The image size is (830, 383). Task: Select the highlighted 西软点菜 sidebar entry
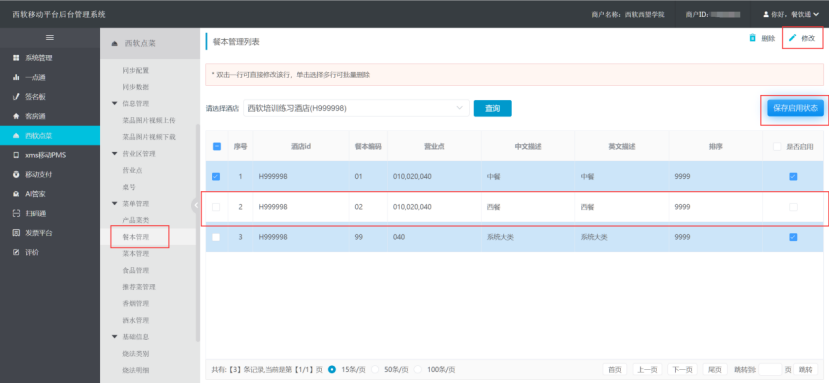tap(50, 135)
